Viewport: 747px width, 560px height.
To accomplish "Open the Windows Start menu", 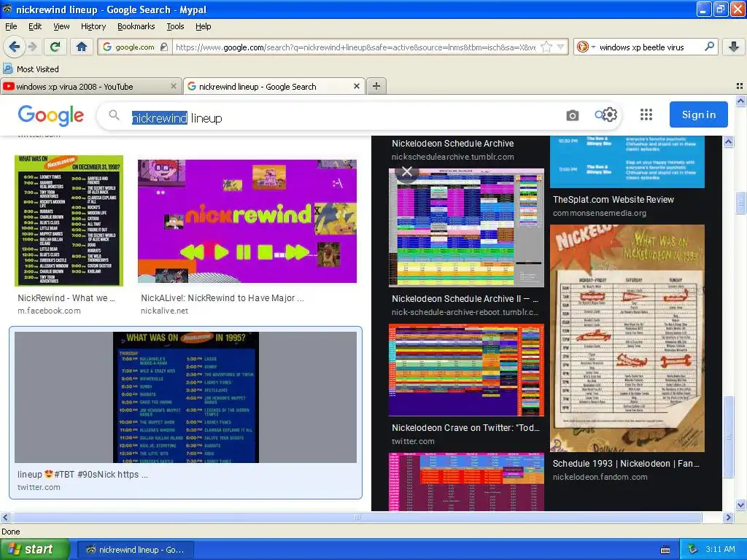I will click(34, 550).
